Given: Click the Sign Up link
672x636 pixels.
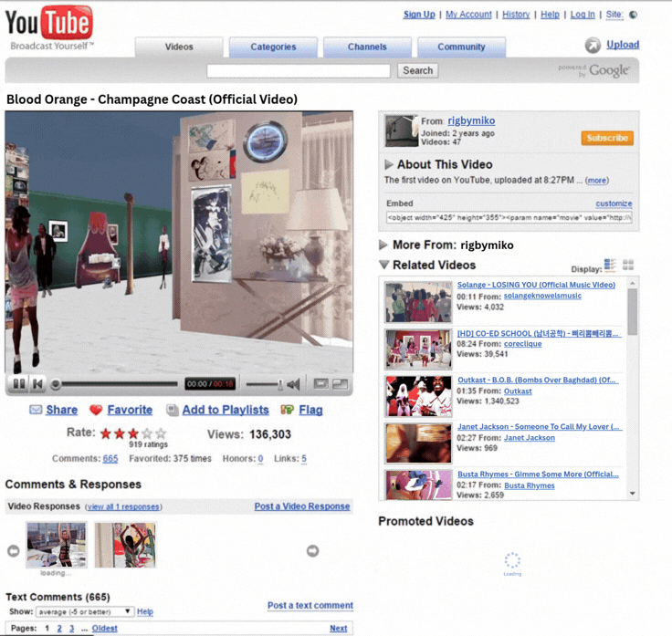Looking at the screenshot, I should 419,15.
